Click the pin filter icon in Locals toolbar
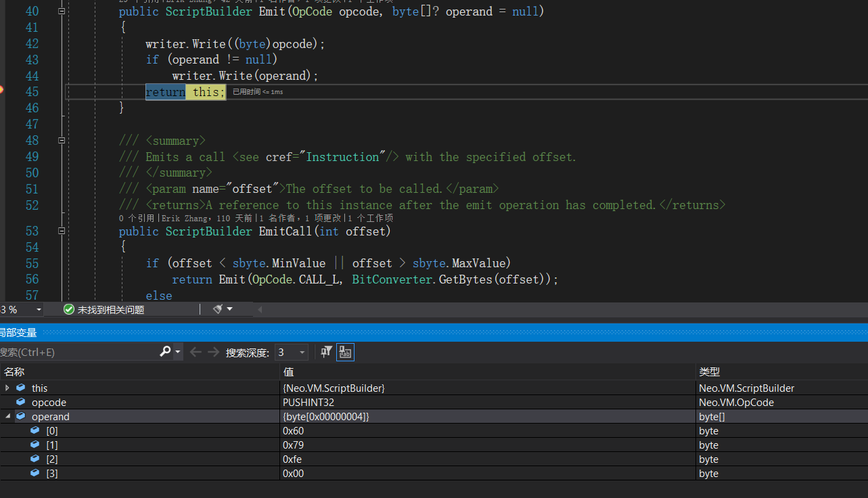 (x=327, y=352)
